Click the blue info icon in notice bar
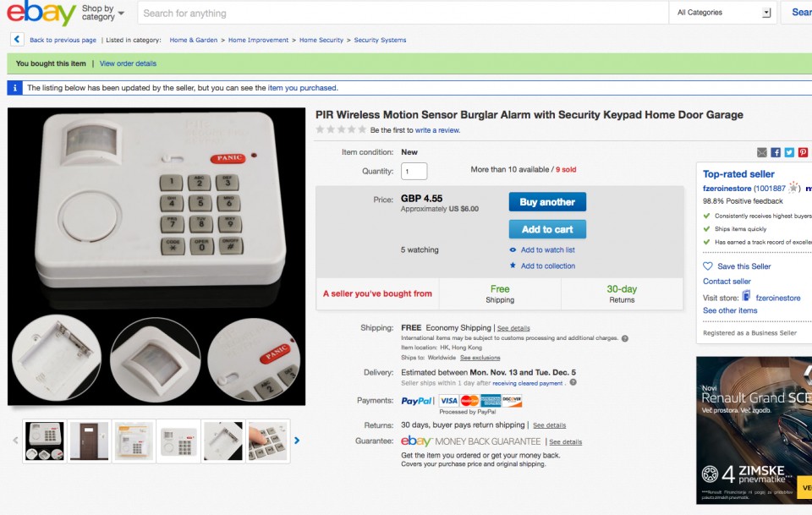Image resolution: width=812 pixels, height=515 pixels. [14, 88]
